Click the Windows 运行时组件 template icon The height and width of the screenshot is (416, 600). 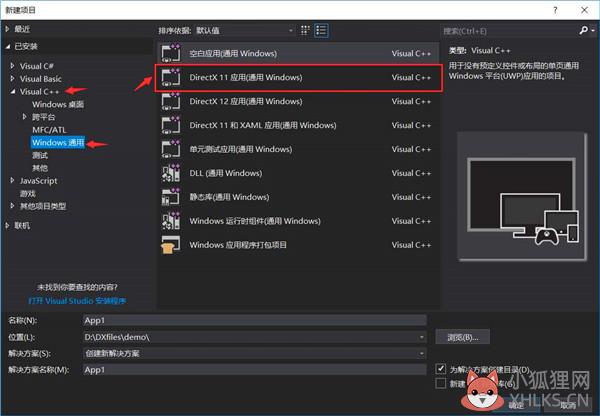coord(171,221)
